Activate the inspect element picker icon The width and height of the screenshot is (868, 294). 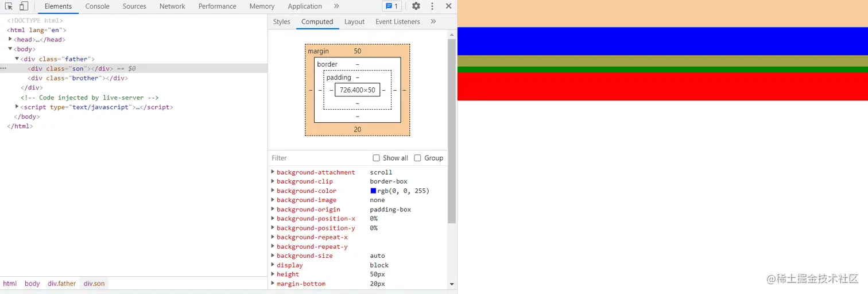9,6
